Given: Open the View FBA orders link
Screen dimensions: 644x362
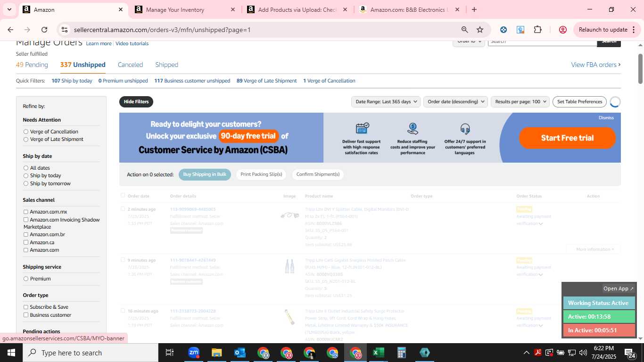Looking at the screenshot, I should (x=596, y=65).
